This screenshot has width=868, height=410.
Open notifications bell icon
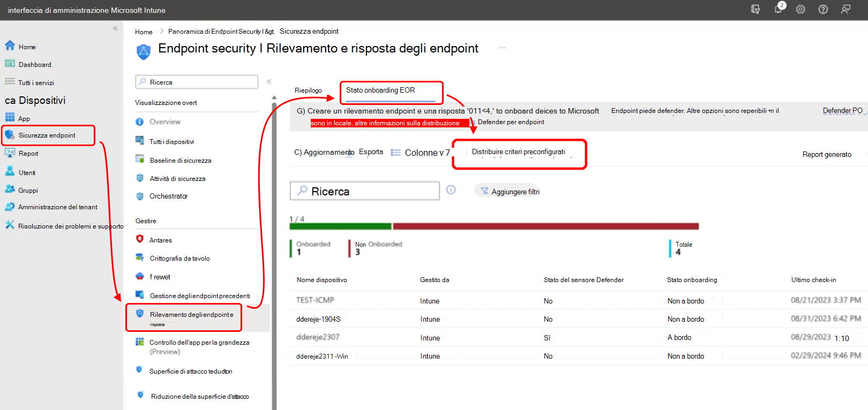click(x=779, y=9)
